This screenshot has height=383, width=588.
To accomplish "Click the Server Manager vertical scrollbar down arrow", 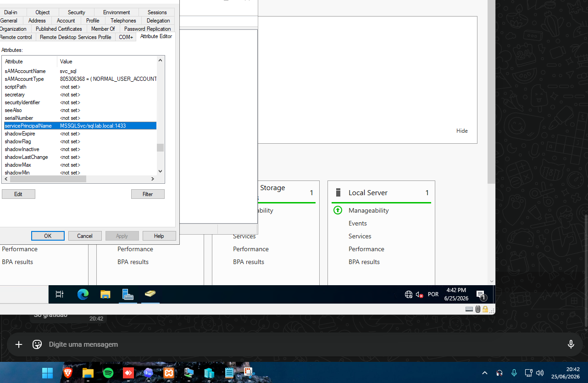I will pos(492,281).
